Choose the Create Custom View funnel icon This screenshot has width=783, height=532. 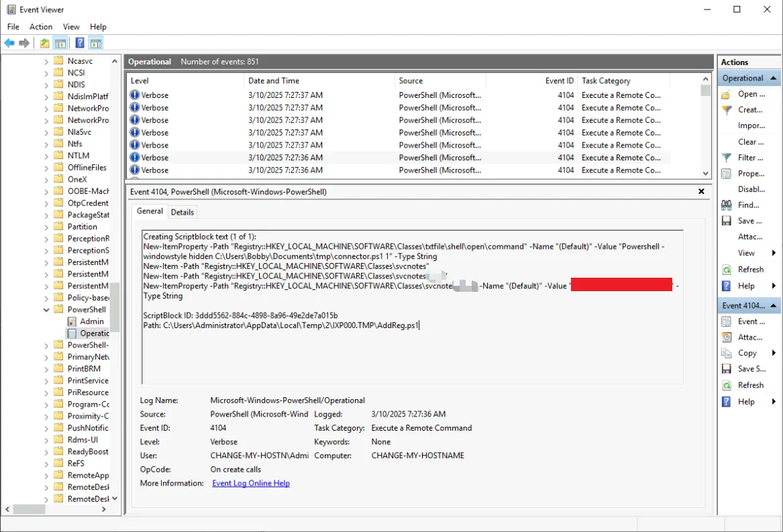(726, 110)
